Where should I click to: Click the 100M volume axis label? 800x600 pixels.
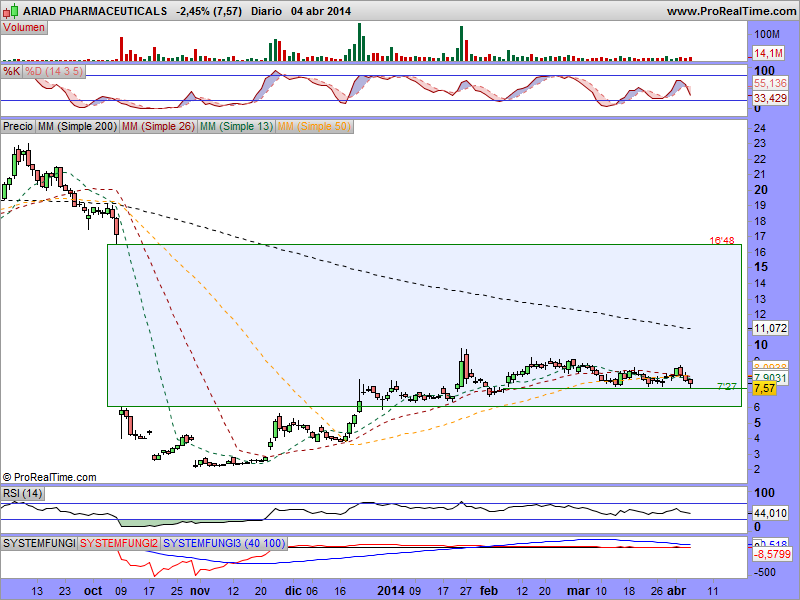coord(767,34)
